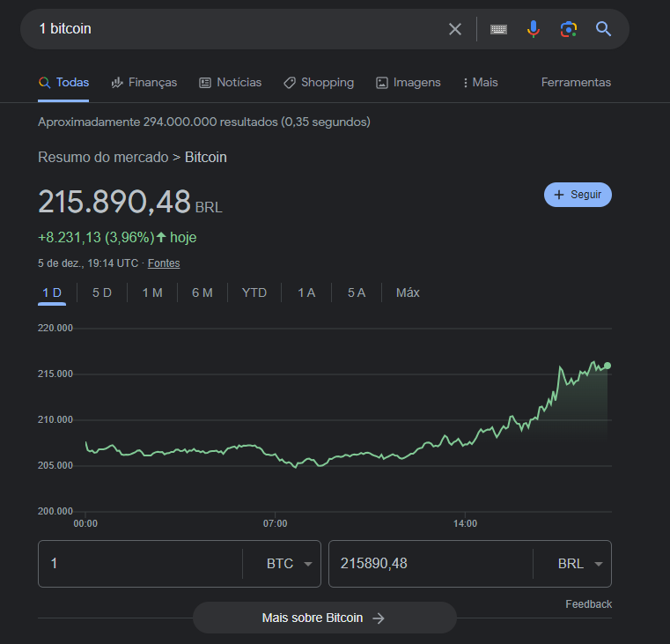The image size is (670, 644).
Task: Start voice search with the microphone icon
Action: click(533, 29)
